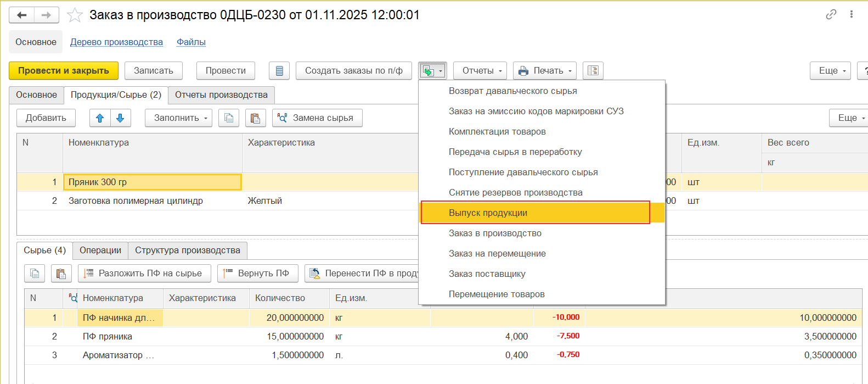The width and height of the screenshot is (868, 384).
Task: Open the Структура производства tab
Action: pyautogui.click(x=188, y=251)
